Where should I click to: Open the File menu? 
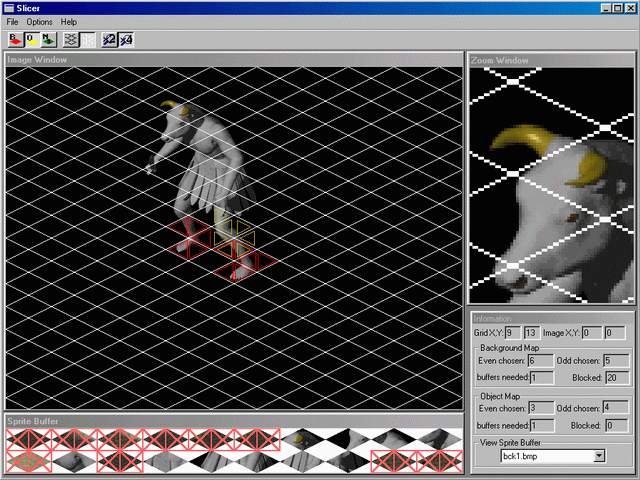pyautogui.click(x=12, y=22)
